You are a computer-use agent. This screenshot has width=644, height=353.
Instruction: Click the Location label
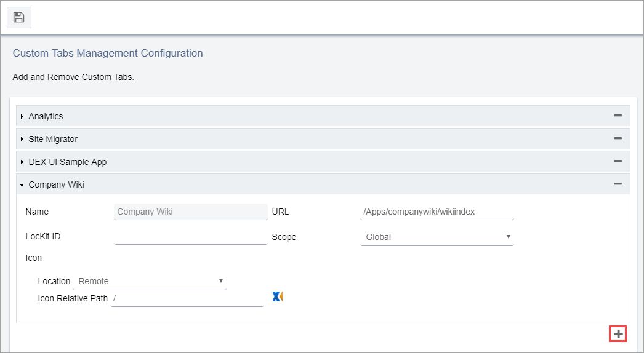click(54, 281)
